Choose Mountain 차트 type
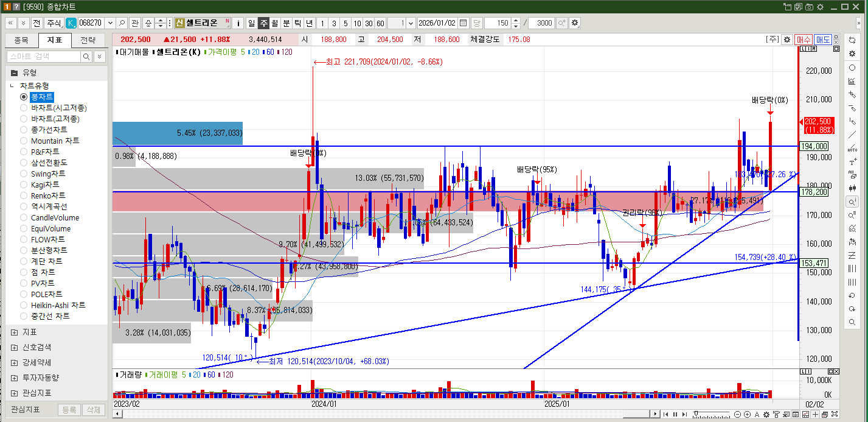The image size is (868, 422). 24,141
